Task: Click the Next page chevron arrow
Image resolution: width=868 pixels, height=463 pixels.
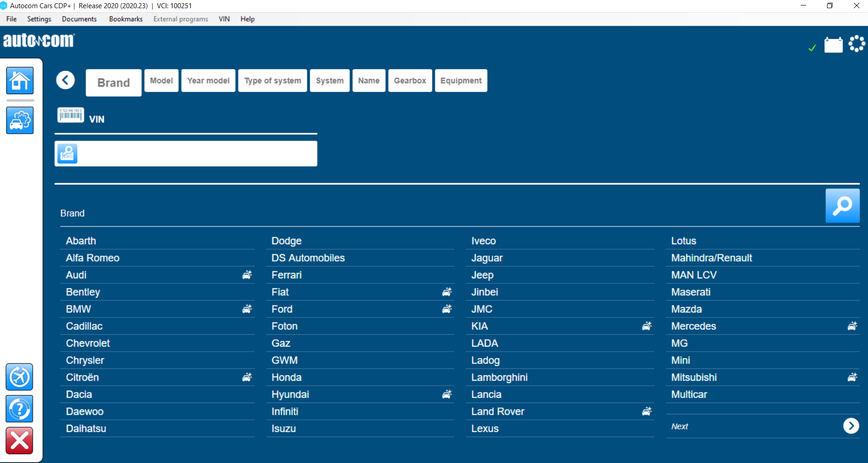Action: click(851, 426)
